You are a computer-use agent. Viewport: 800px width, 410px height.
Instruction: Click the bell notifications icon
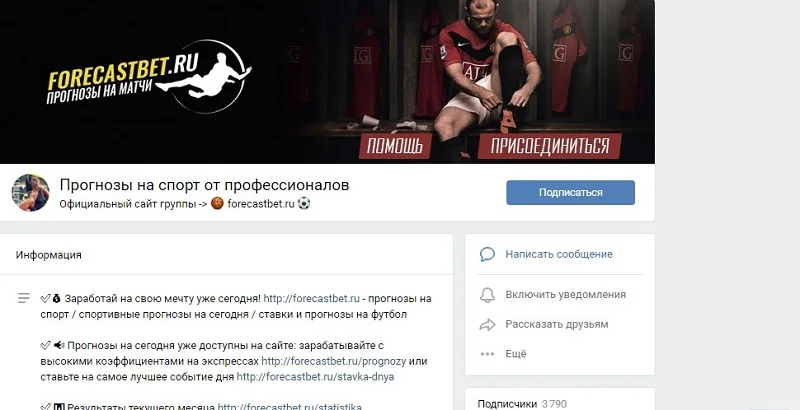[487, 295]
